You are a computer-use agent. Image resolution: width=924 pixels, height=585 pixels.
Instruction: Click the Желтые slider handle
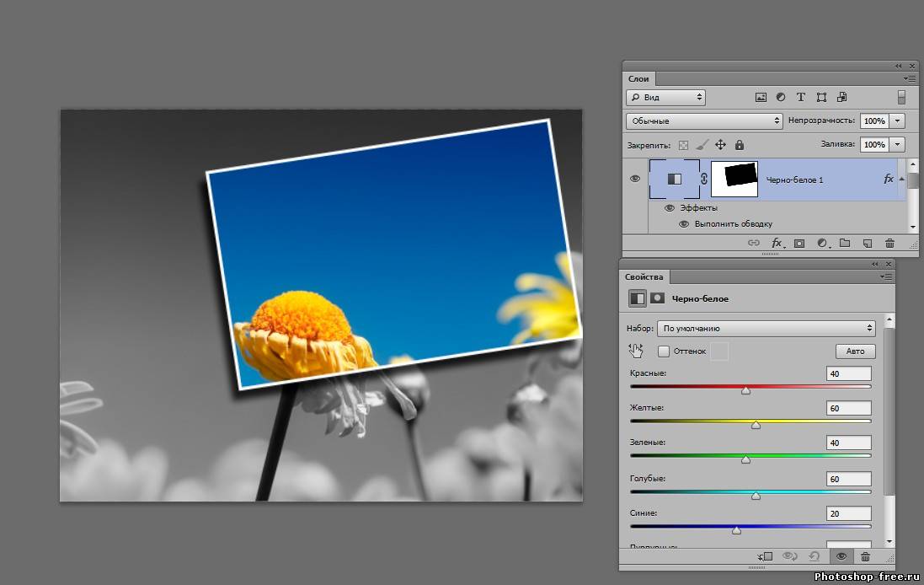(x=756, y=425)
